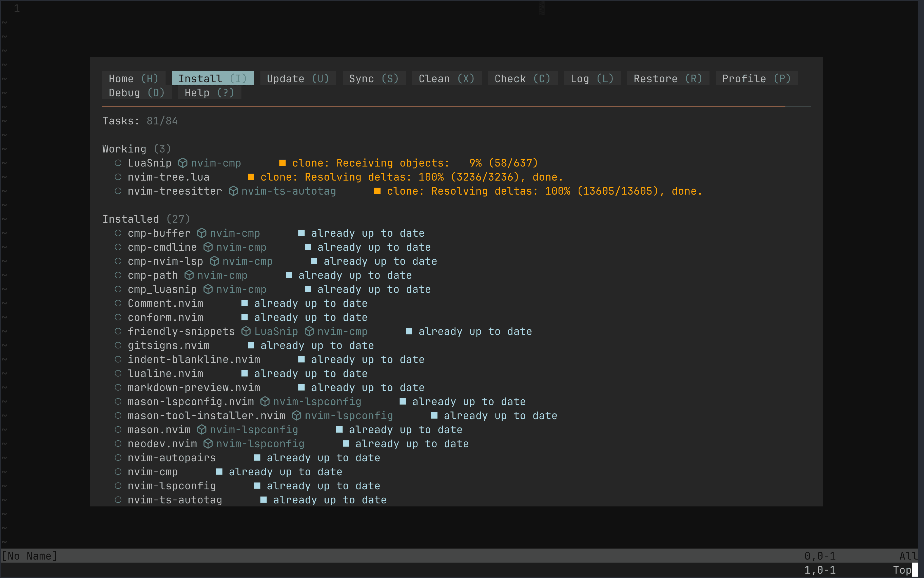Click blue status square in lualine.nvim row
The height and width of the screenshot is (578, 924).
[x=245, y=373]
